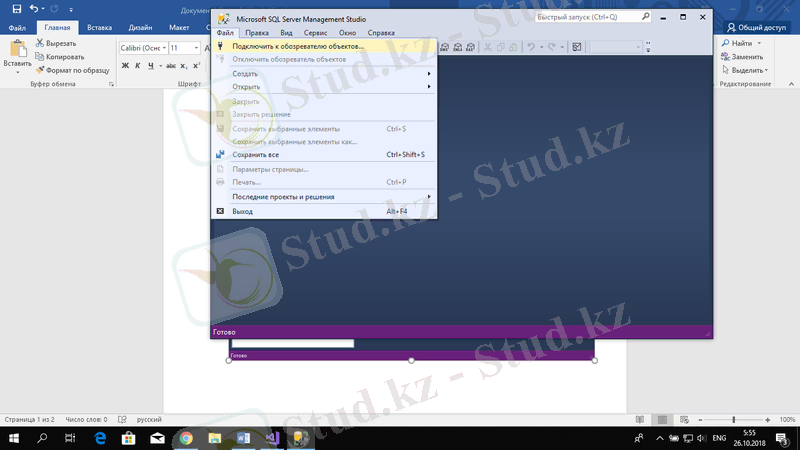Viewport: 800px width, 450px height.
Task: Click the Заменить button in Word
Action: pyautogui.click(x=742, y=57)
